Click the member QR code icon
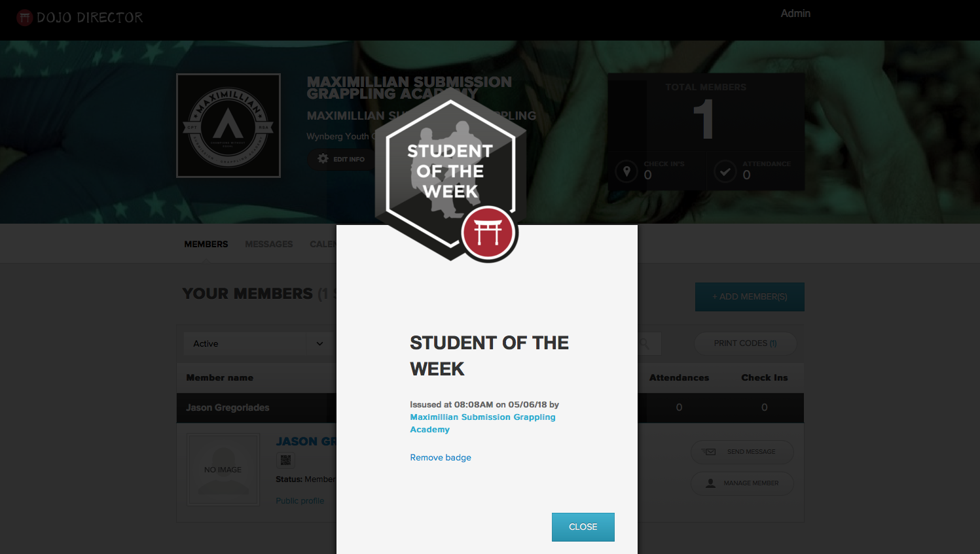The image size is (980, 554). 285,460
